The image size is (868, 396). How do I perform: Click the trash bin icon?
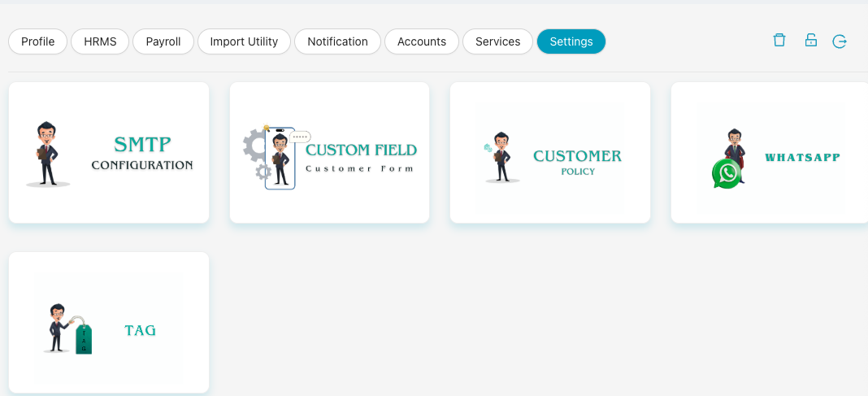click(x=779, y=41)
